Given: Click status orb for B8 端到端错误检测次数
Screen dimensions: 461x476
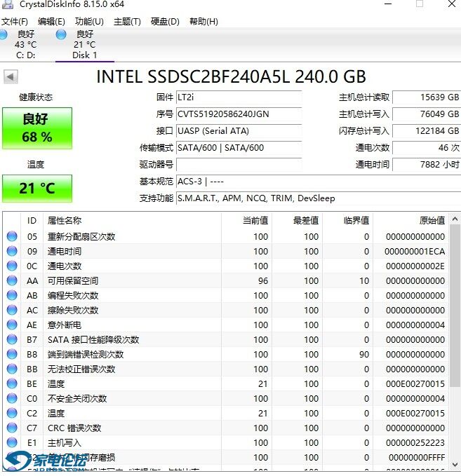Looking at the screenshot, I should point(12,354).
